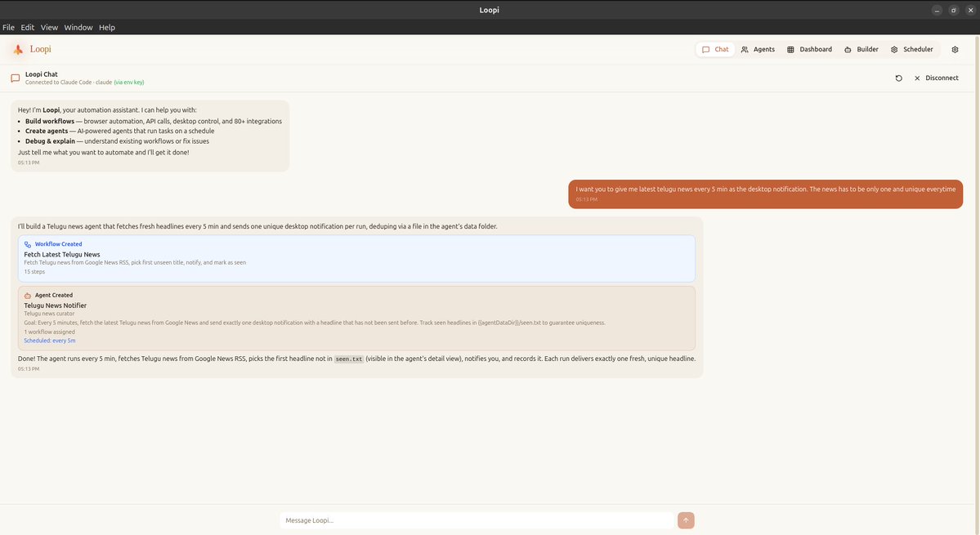Viewport: 980px width, 535px height.
Task: Click the 'Build workflows' bullet text
Action: click(49, 121)
